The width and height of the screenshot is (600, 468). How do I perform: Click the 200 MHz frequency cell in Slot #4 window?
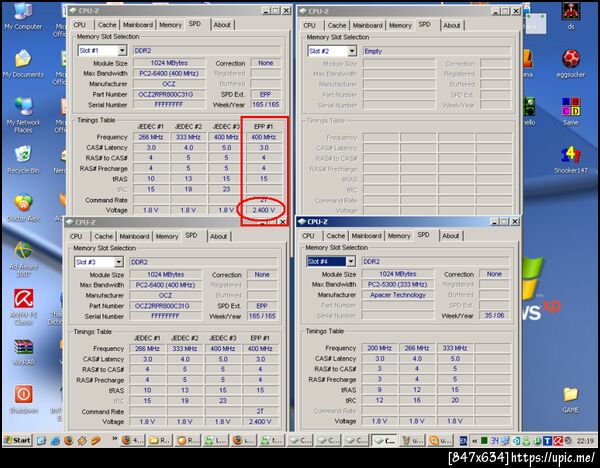(380, 348)
